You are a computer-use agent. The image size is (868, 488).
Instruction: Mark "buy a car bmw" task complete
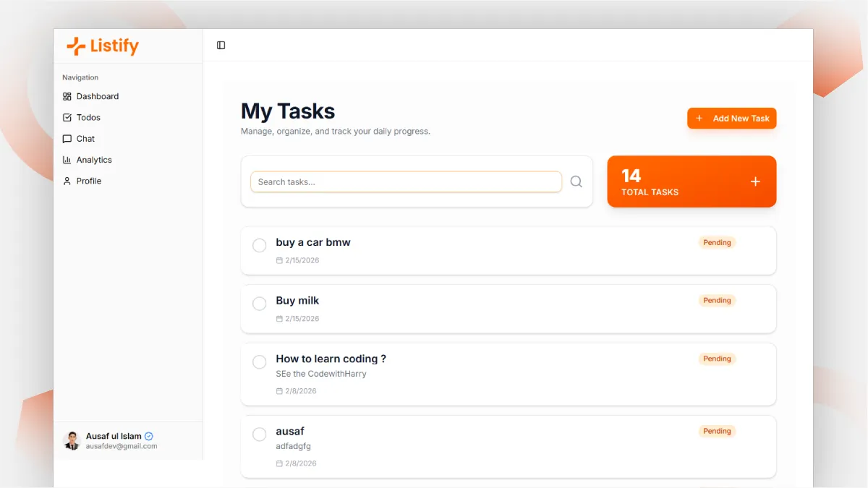click(x=259, y=246)
